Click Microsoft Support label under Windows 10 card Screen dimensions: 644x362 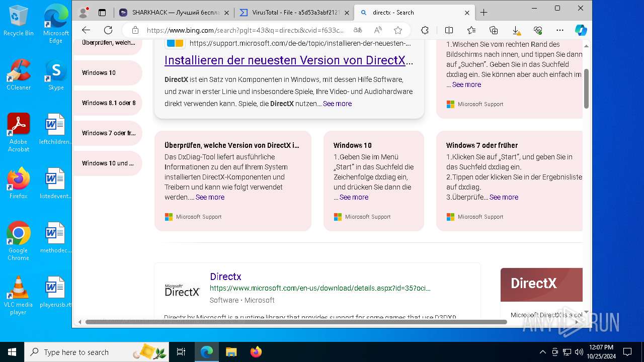click(368, 217)
